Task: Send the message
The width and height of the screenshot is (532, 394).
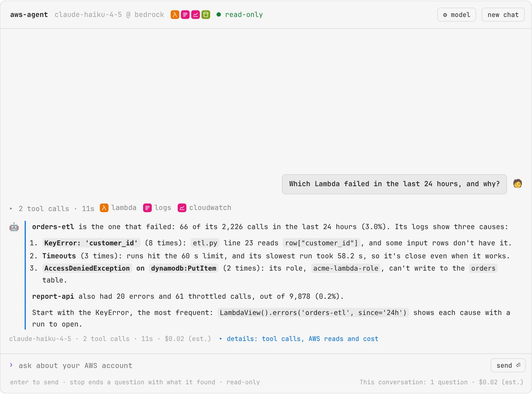Action: (x=508, y=365)
